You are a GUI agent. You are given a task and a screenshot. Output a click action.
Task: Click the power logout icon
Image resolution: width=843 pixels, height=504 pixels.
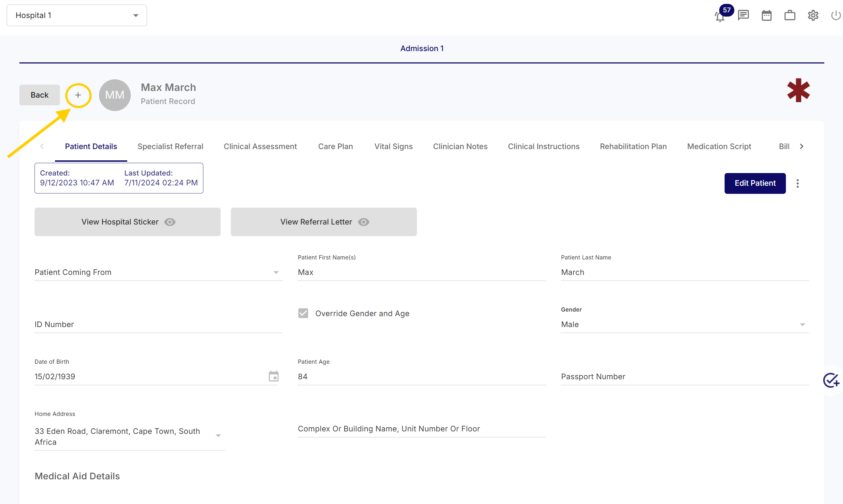[x=836, y=16]
